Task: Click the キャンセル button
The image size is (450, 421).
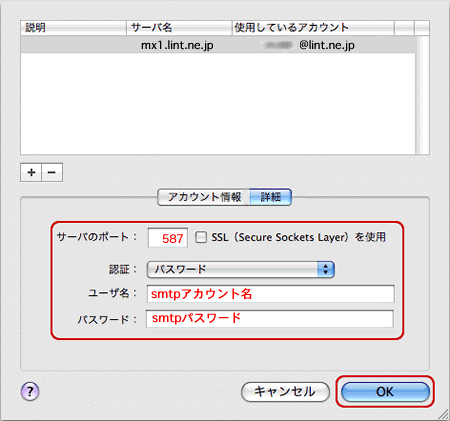Action: 285,392
